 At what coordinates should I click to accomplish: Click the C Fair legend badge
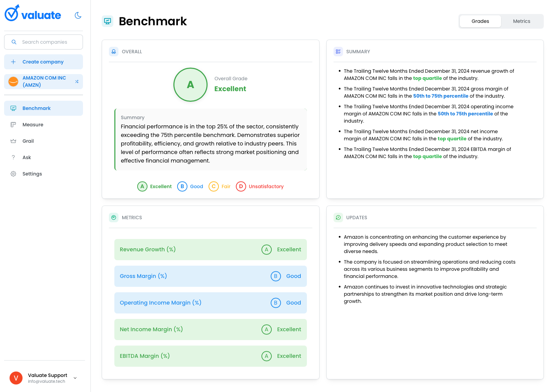(219, 186)
